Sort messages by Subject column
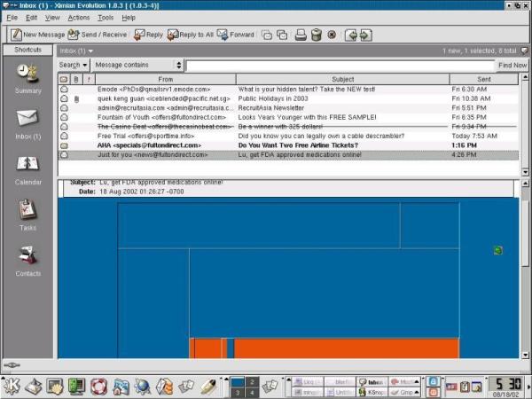 click(342, 80)
